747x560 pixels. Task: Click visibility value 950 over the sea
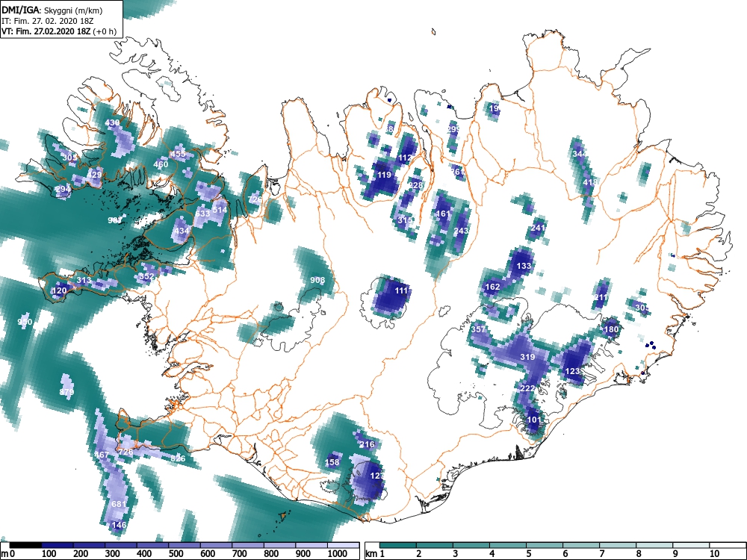(x=25, y=322)
